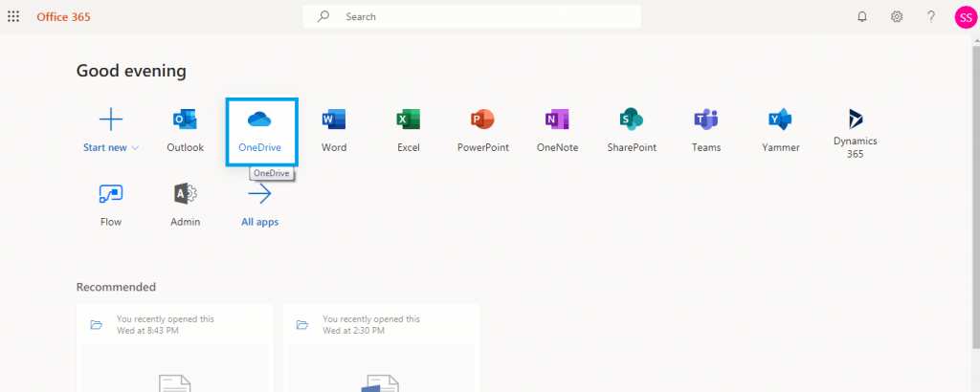980x392 pixels.
Task: Launch the OneNote app
Action: point(557,119)
